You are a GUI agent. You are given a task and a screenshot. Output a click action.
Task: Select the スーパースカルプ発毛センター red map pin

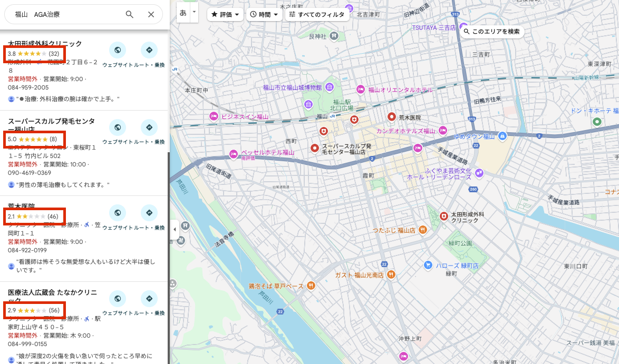click(315, 148)
